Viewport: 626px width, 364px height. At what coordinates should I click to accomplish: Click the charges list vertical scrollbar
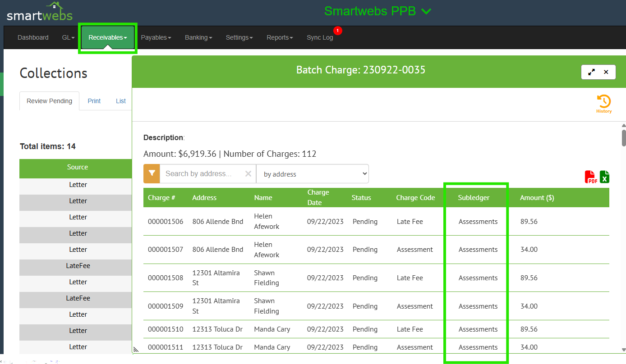coord(623,138)
